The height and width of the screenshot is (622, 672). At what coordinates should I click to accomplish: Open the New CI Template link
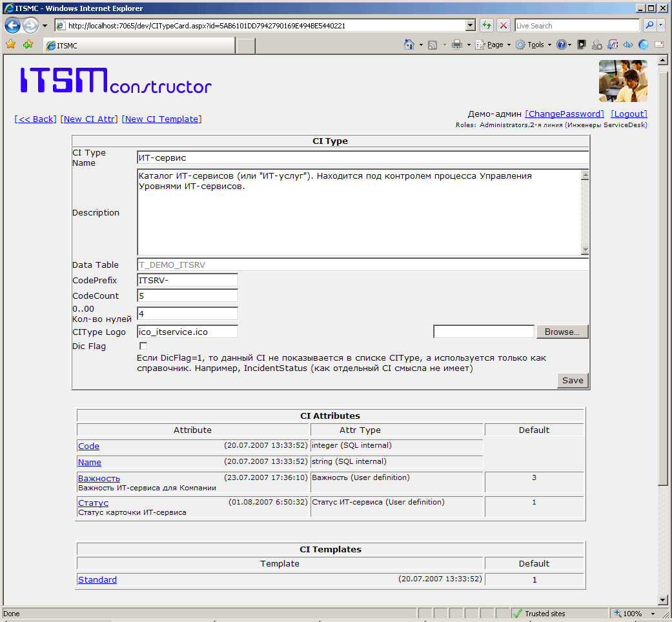[x=161, y=119]
